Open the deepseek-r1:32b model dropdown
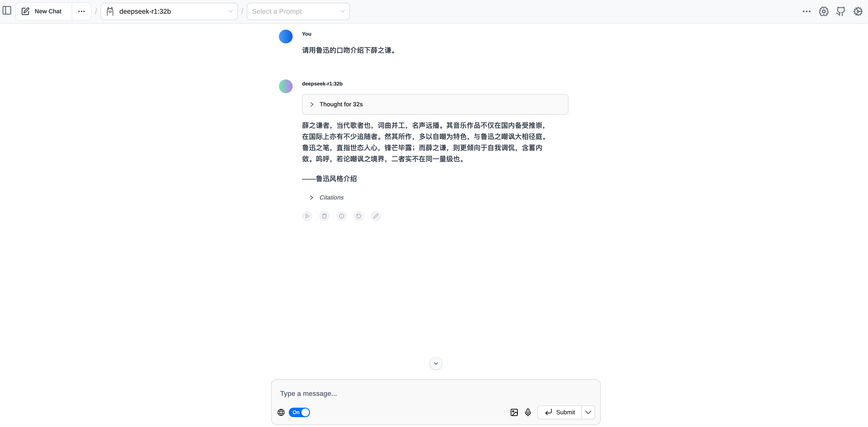The width and height of the screenshot is (868, 427). tap(169, 11)
